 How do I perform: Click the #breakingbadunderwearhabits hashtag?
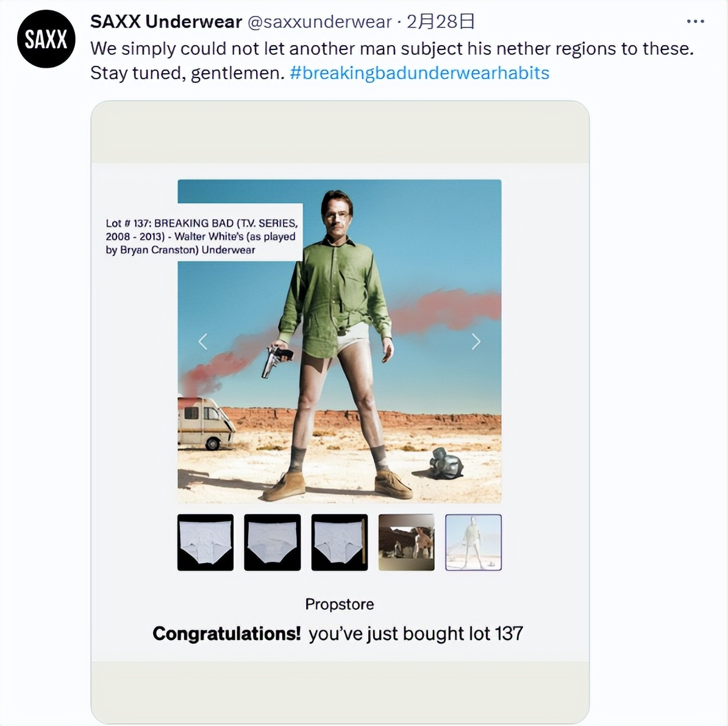(419, 73)
